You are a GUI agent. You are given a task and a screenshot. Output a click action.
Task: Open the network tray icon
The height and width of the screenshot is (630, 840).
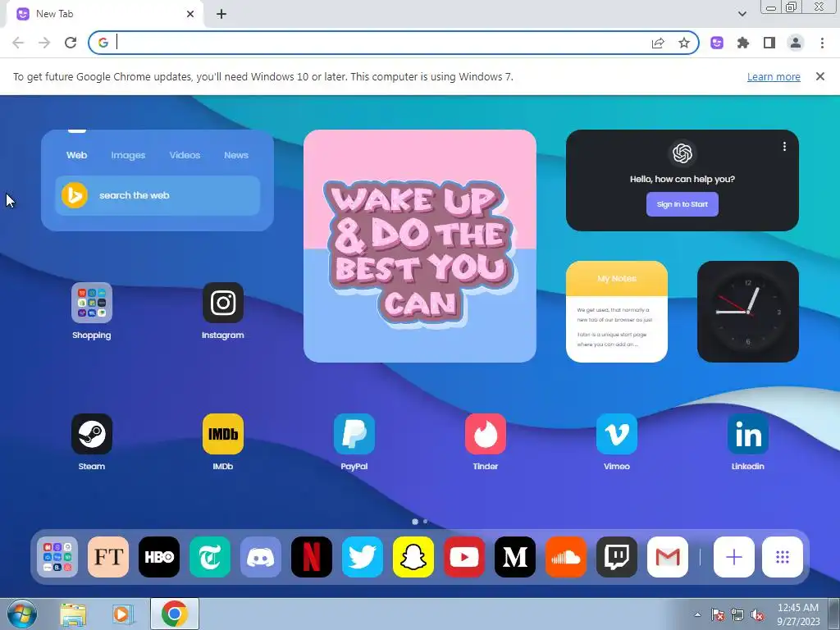pyautogui.click(x=737, y=614)
